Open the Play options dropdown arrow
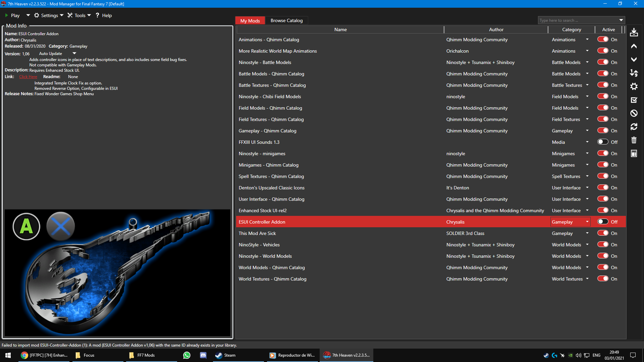Viewport: 644px width, 362px height. point(28,15)
